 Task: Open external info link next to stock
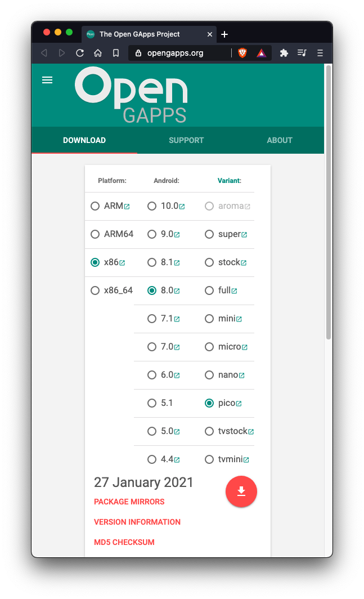[244, 263]
